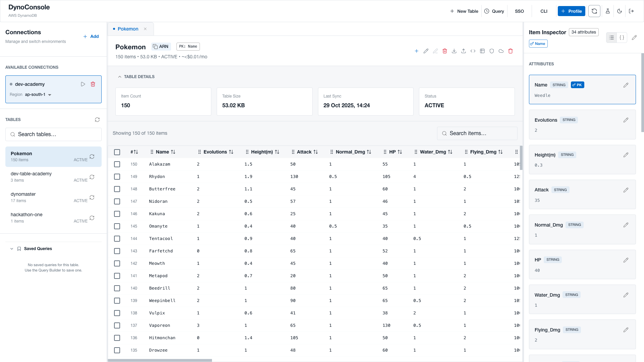Viewport: 644px width, 362px height.
Task: Check the Vulpix row checkbox
Action: coord(117,313)
